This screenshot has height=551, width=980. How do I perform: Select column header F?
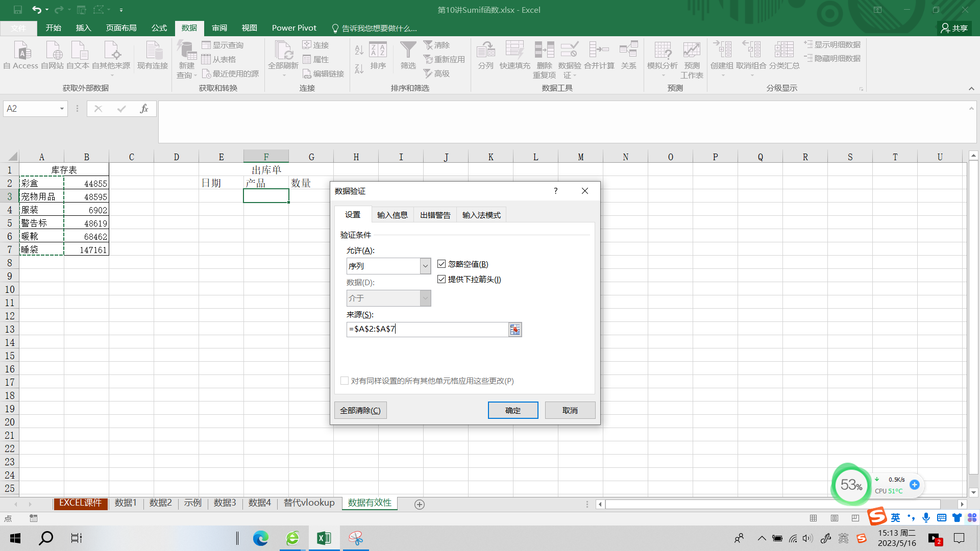(x=266, y=157)
